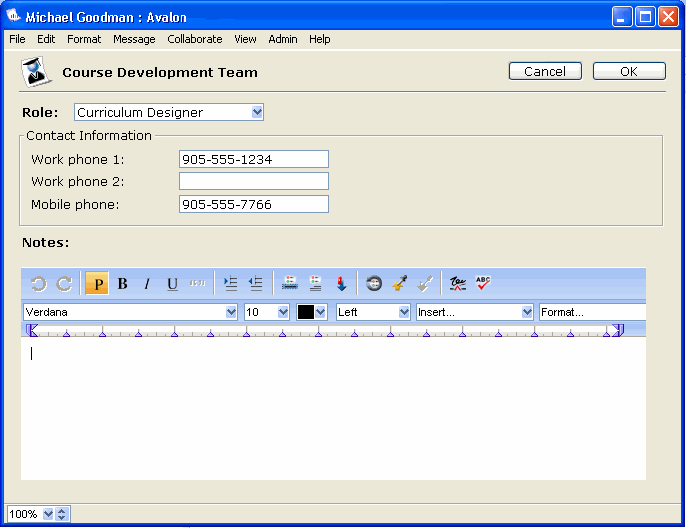Screen dimensions: 686x528
Task: Increase indent of the paragraph
Action: [231, 284]
